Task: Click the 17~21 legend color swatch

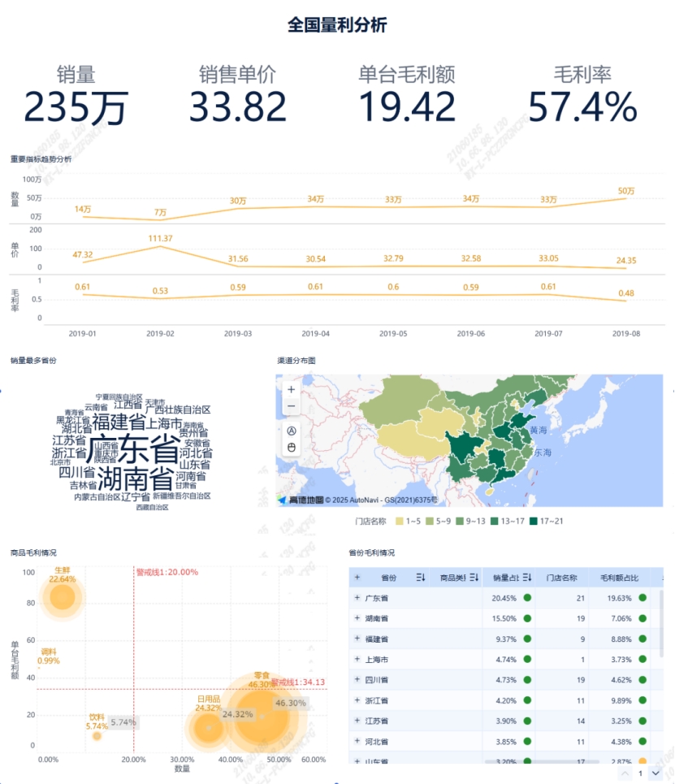Action: [x=533, y=521]
